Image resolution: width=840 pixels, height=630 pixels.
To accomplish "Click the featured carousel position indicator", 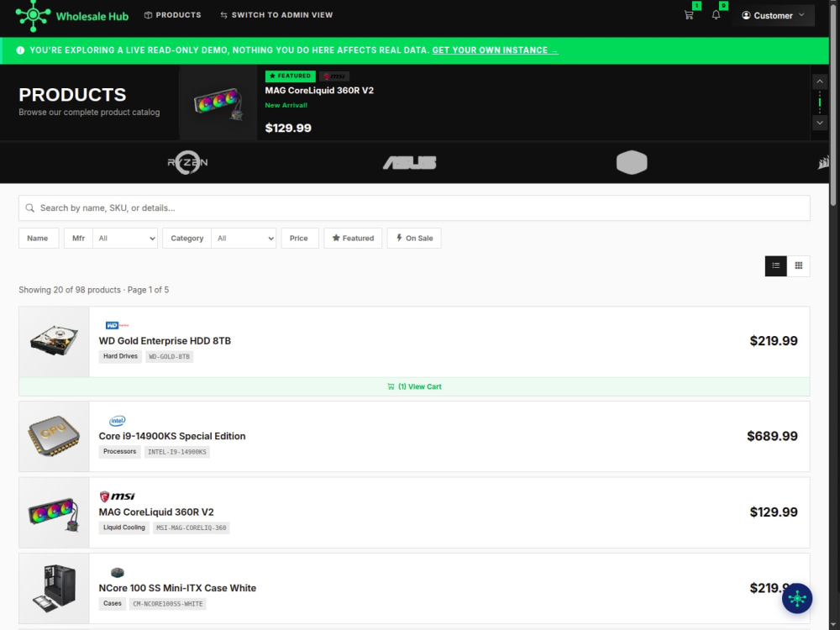I will click(x=820, y=102).
